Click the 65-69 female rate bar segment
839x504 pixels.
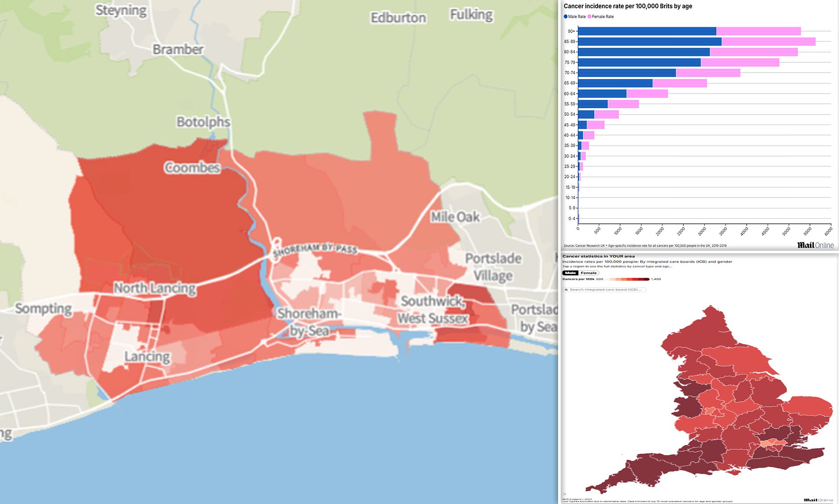[679, 83]
